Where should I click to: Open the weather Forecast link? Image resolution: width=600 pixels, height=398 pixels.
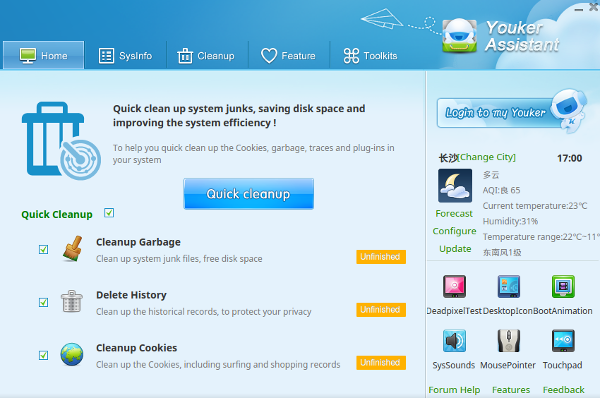coord(454,214)
